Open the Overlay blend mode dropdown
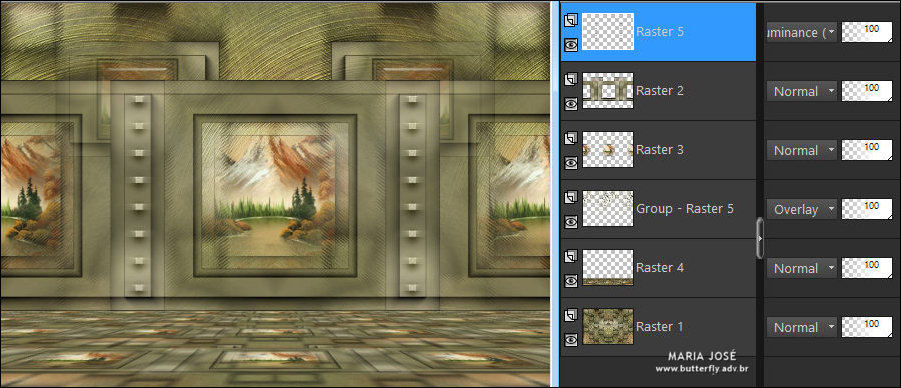Viewport: 901px width, 388px height. coord(802,210)
